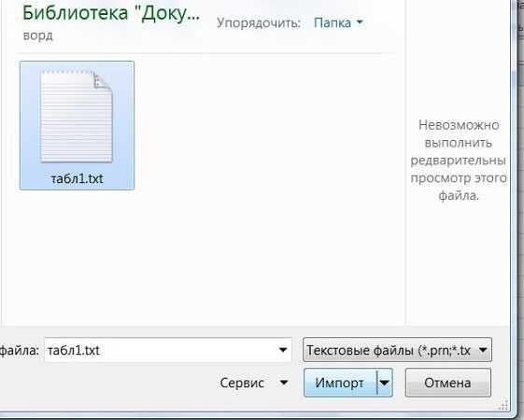524x420 pixels.
Task: Click the Библиотека "Доку..." library title
Action: pos(111,13)
